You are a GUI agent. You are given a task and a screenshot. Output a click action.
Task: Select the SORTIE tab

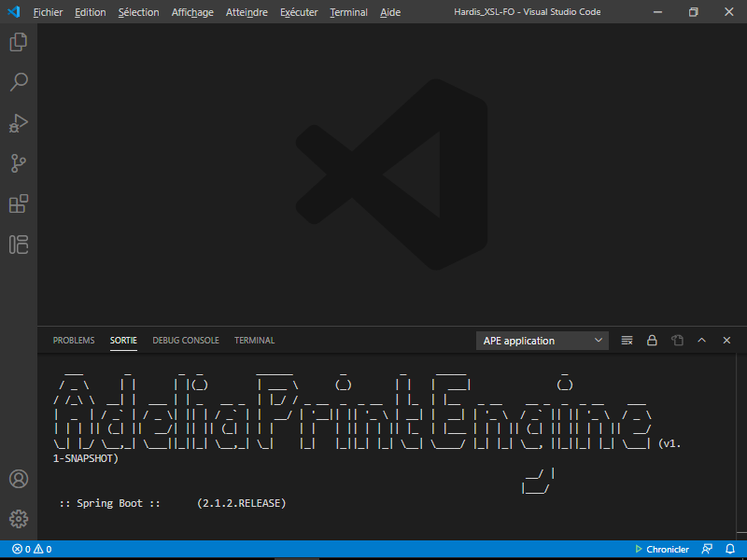[x=123, y=341]
